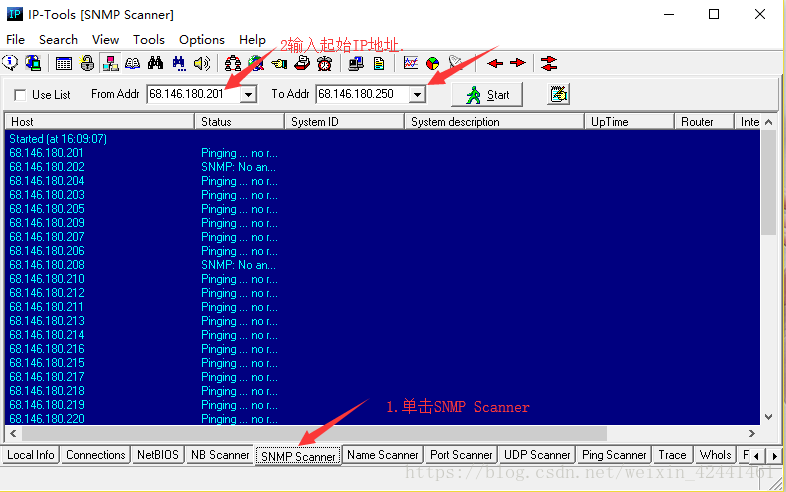The image size is (786, 492).
Task: Open the Search menu
Action: 58,40
